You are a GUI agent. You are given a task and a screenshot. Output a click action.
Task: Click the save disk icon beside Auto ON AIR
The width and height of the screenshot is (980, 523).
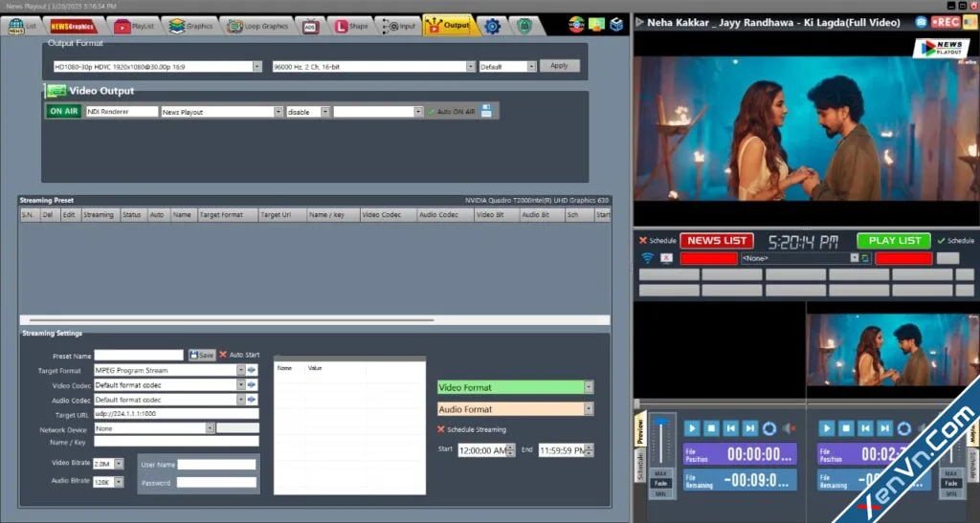(x=486, y=111)
